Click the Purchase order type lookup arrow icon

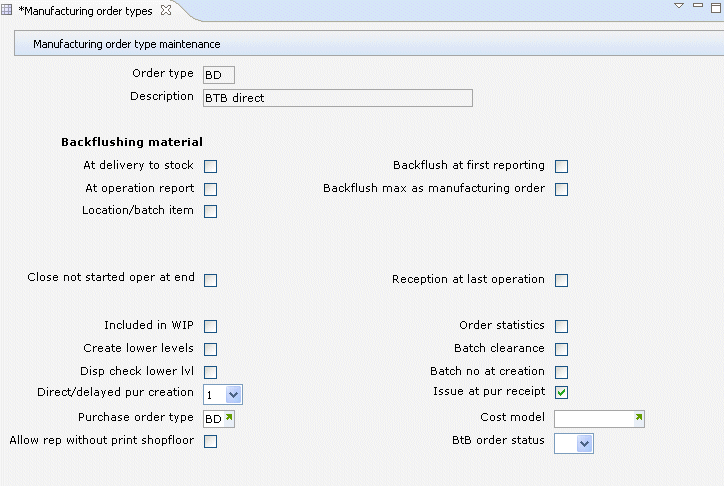[x=228, y=417]
